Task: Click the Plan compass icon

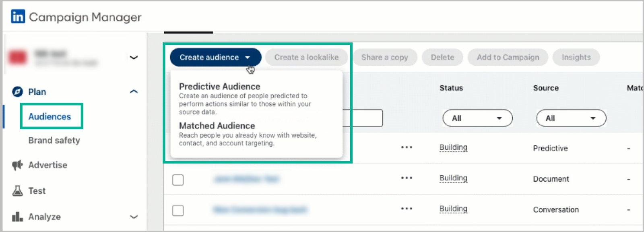Action: coord(17,92)
